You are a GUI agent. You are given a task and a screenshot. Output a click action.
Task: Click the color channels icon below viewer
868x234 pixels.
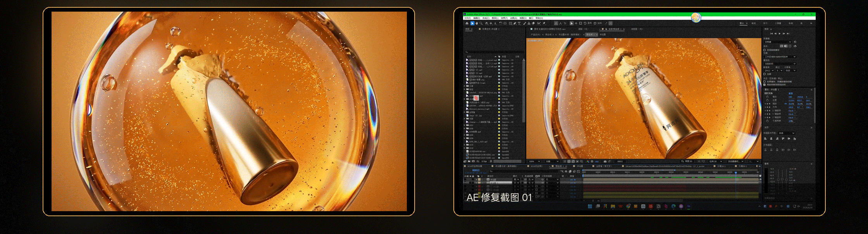(588, 161)
